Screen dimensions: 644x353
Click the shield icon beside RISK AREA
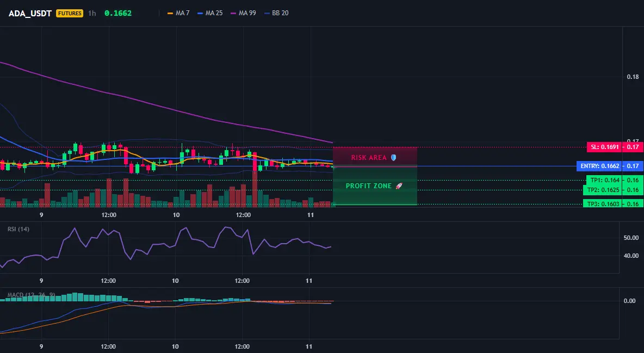[393, 157]
